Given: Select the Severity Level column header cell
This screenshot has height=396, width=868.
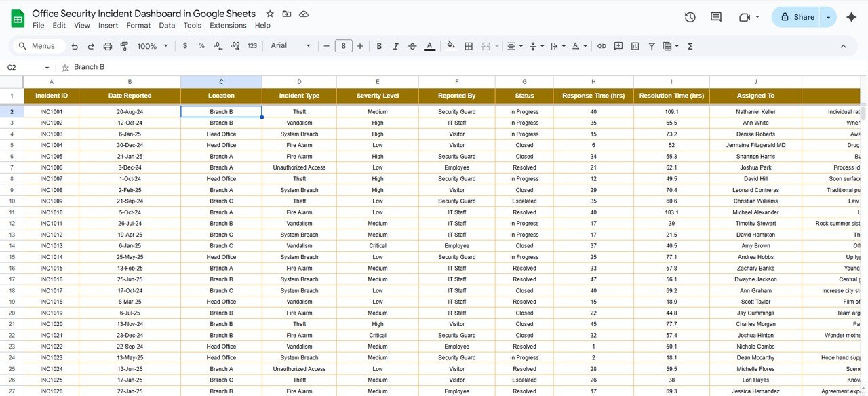Looking at the screenshot, I should click(378, 96).
